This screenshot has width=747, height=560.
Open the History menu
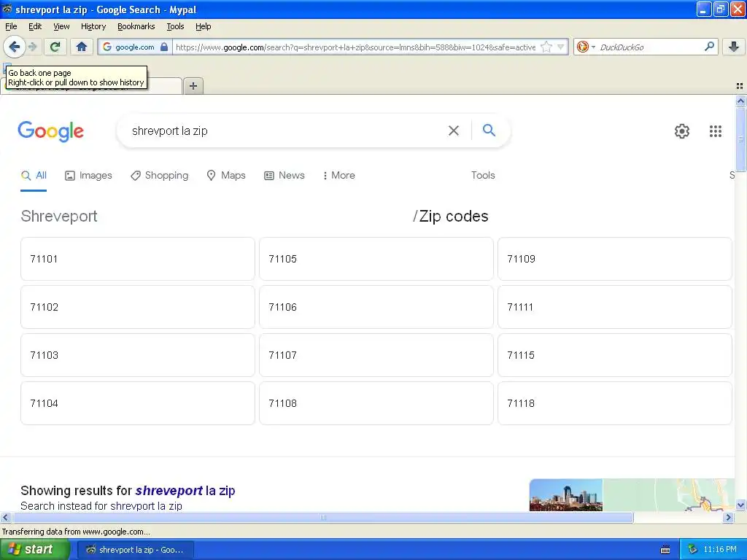click(93, 26)
